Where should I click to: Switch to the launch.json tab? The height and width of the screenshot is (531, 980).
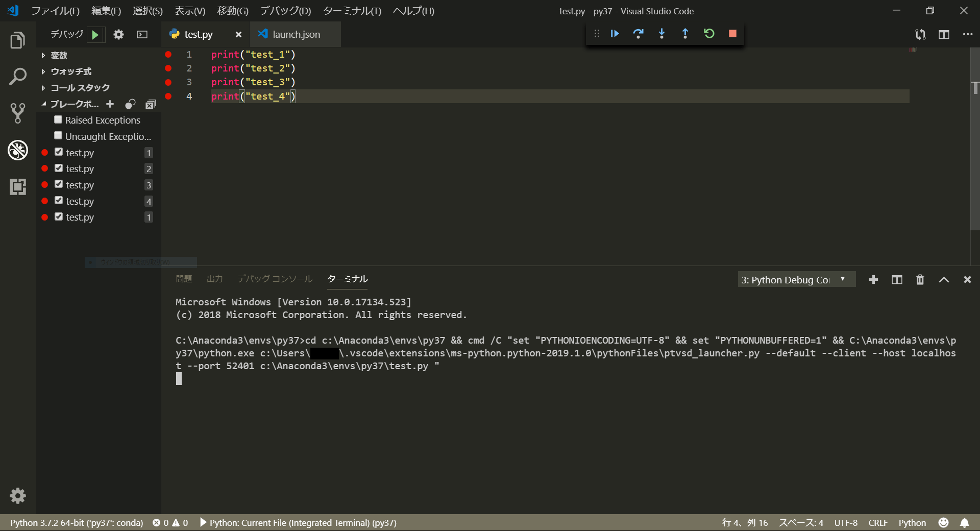[x=295, y=34]
